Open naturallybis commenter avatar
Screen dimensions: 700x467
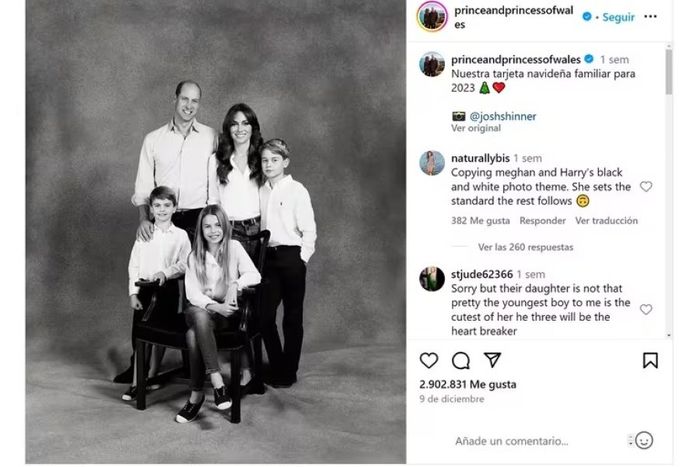(432, 163)
